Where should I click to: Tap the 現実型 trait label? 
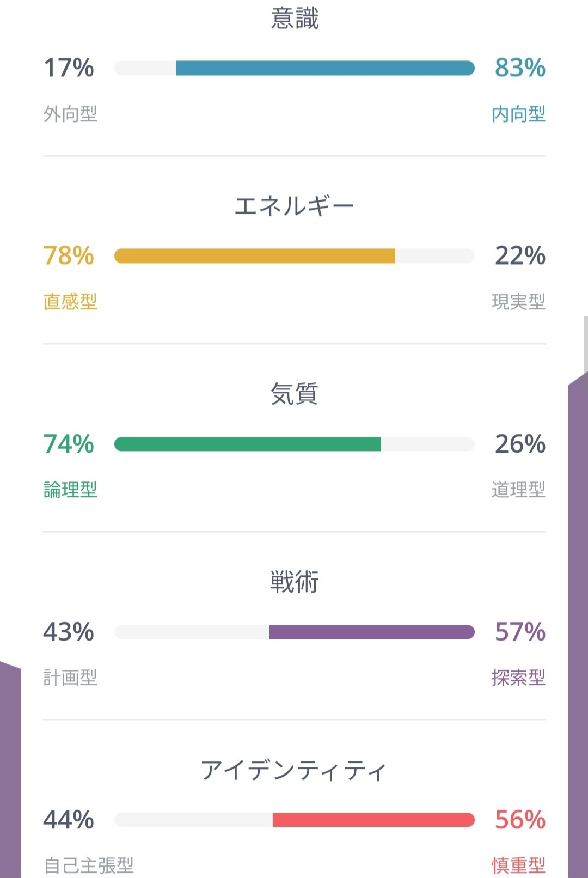point(518,302)
